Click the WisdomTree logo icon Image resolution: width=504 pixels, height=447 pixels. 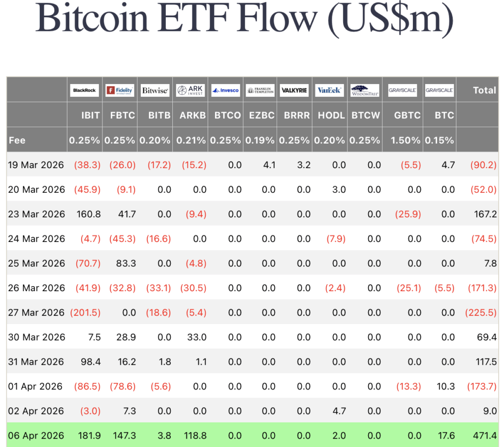point(365,90)
